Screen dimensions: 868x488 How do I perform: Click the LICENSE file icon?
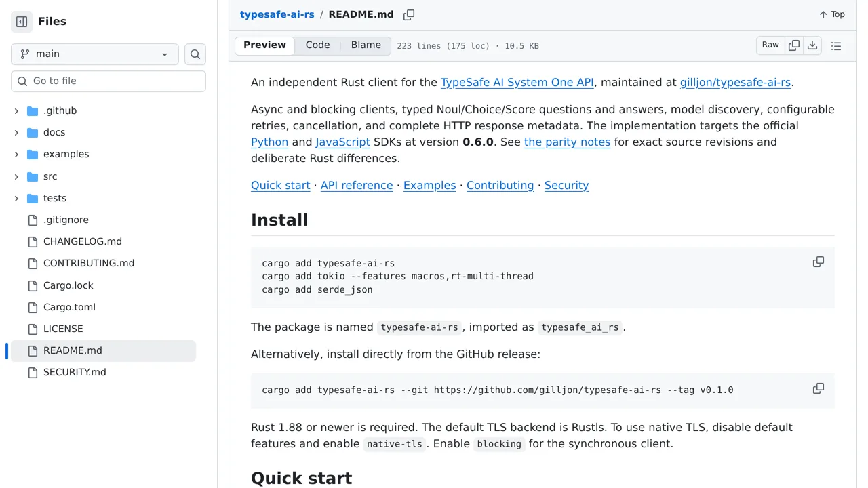33,329
